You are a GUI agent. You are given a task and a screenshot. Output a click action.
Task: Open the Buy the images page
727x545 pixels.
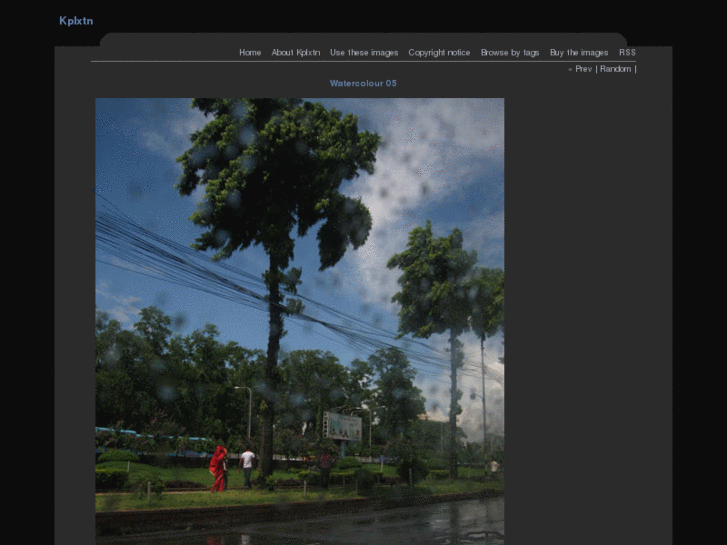579,53
